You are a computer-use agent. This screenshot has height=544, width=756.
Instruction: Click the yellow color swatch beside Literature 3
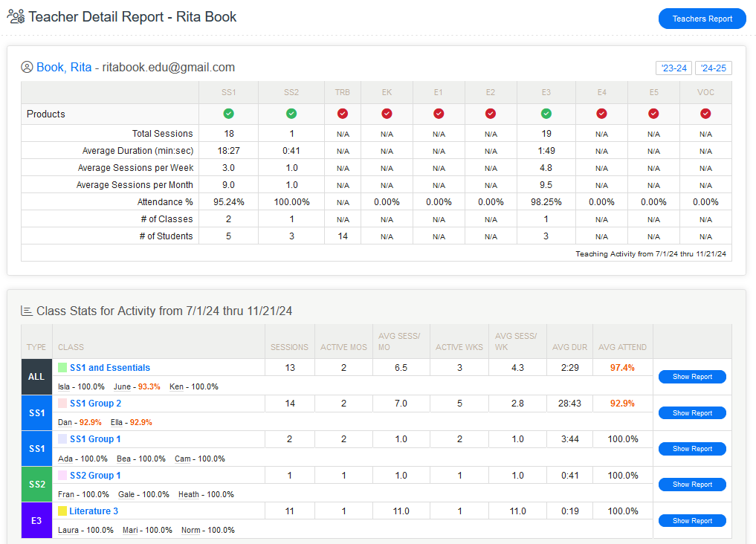point(62,511)
